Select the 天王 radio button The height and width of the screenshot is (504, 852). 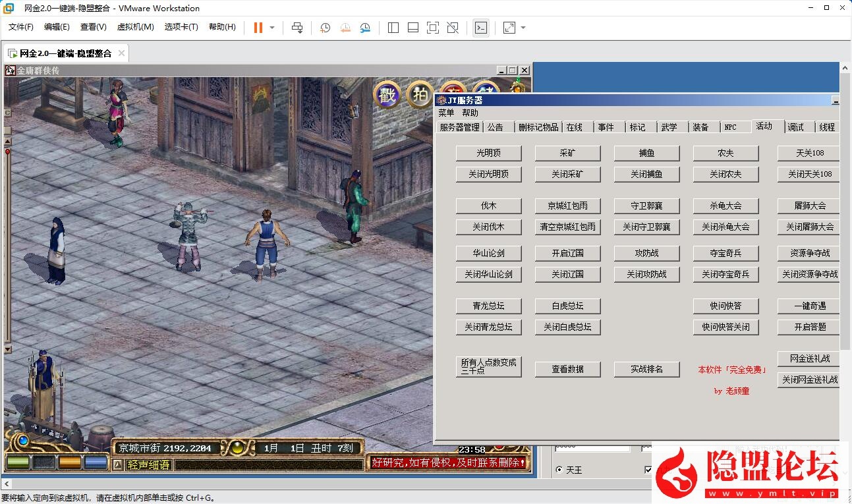(x=559, y=469)
